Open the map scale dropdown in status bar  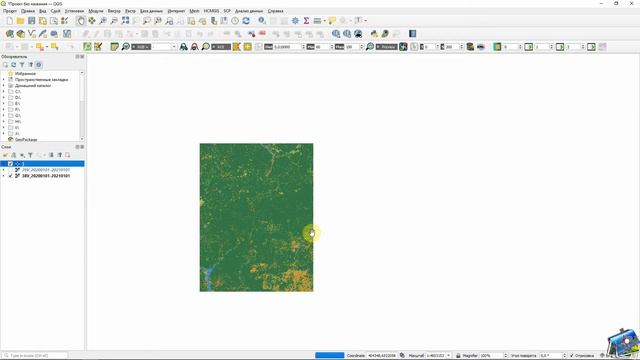pos(449,356)
